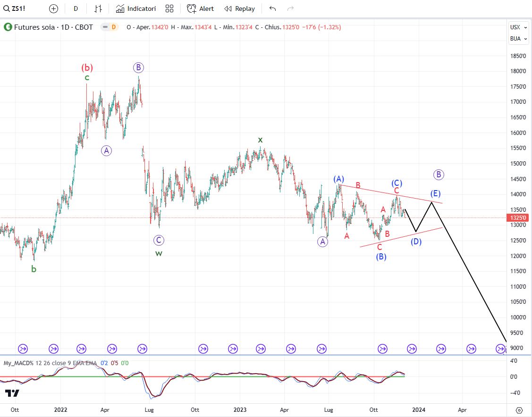Click the −4'0 MACD axis label
Viewport: 532px width, 417px height.
[515, 393]
